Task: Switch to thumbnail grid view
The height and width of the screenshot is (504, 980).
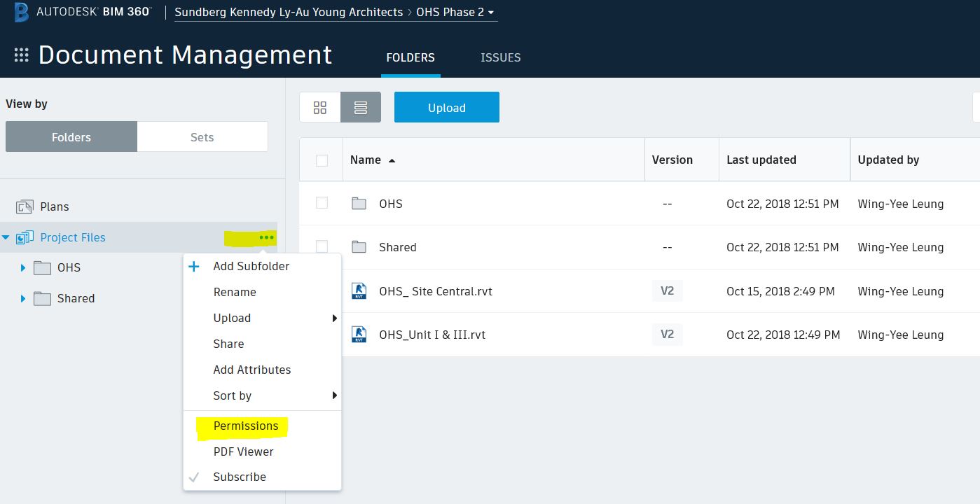Action: click(x=320, y=107)
